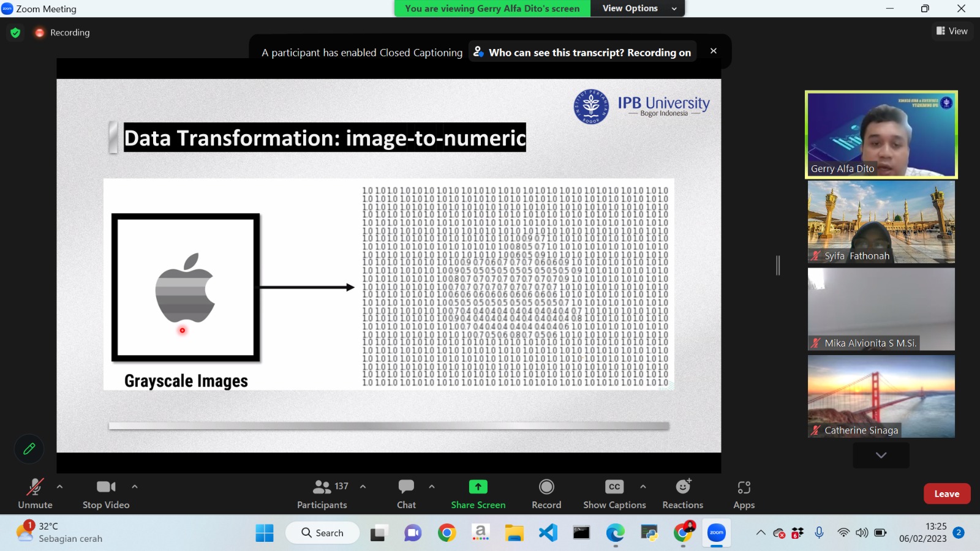Open the Participants panel
The image size is (980, 551).
[x=322, y=494]
